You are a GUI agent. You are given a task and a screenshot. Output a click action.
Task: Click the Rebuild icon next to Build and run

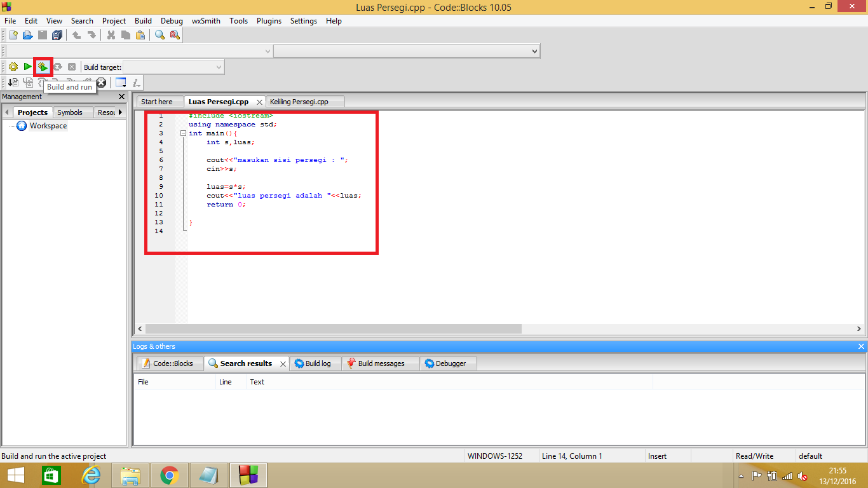point(57,67)
